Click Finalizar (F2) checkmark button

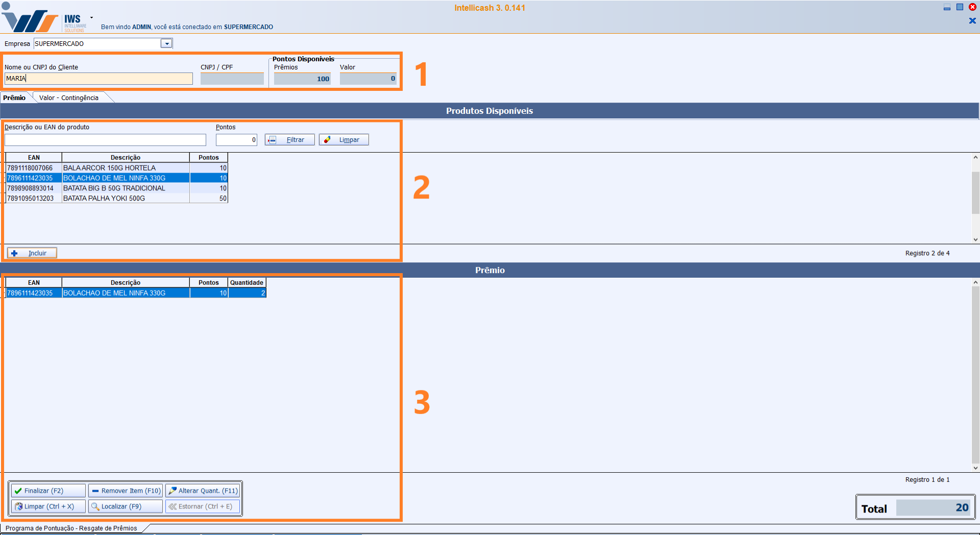[48, 491]
